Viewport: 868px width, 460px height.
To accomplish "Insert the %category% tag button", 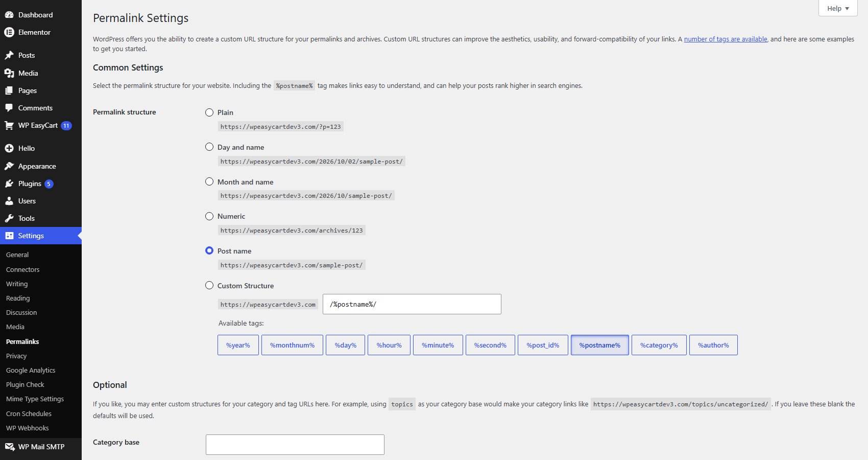I will click(x=659, y=345).
